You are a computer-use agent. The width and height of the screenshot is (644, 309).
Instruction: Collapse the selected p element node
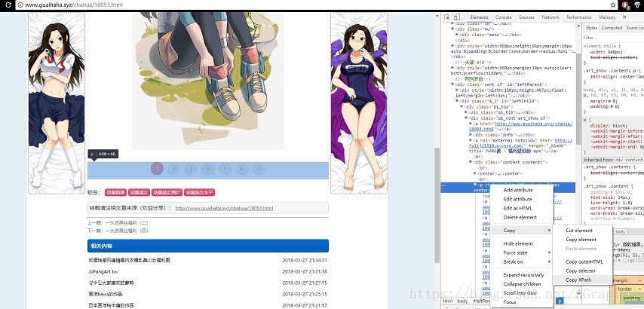pyautogui.click(x=475, y=185)
